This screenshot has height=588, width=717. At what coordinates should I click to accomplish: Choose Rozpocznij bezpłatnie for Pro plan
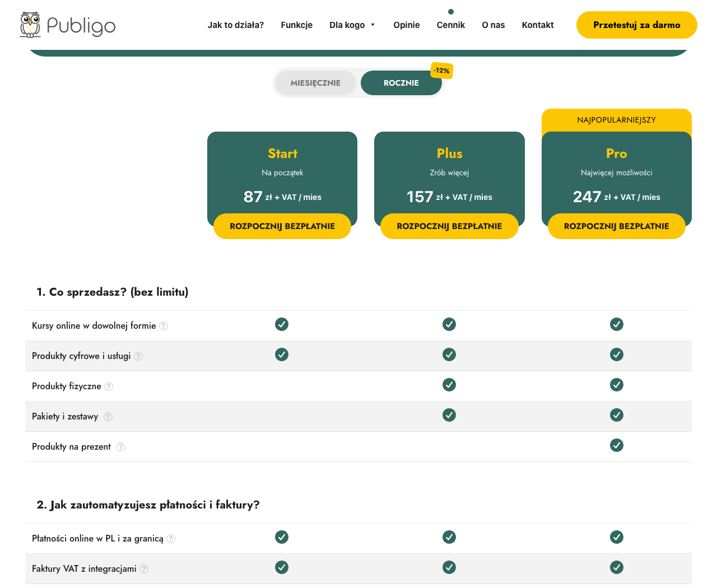pos(617,226)
